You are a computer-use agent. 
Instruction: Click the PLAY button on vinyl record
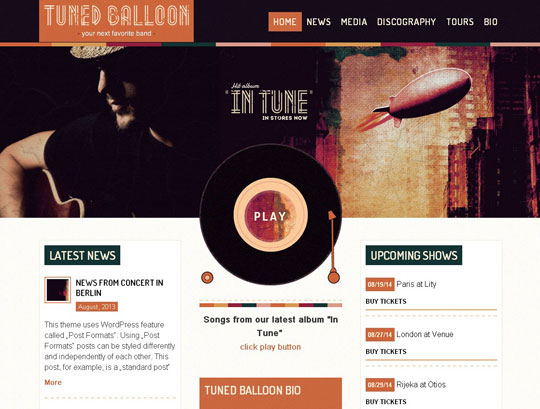point(270,216)
